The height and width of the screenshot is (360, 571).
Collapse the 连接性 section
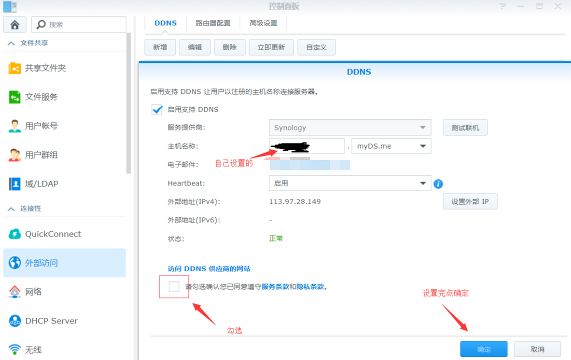click(x=11, y=209)
